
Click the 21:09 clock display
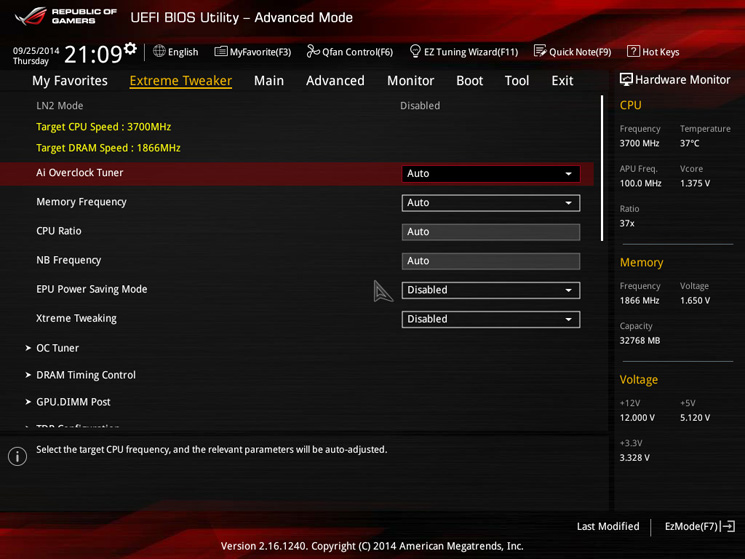(x=93, y=54)
